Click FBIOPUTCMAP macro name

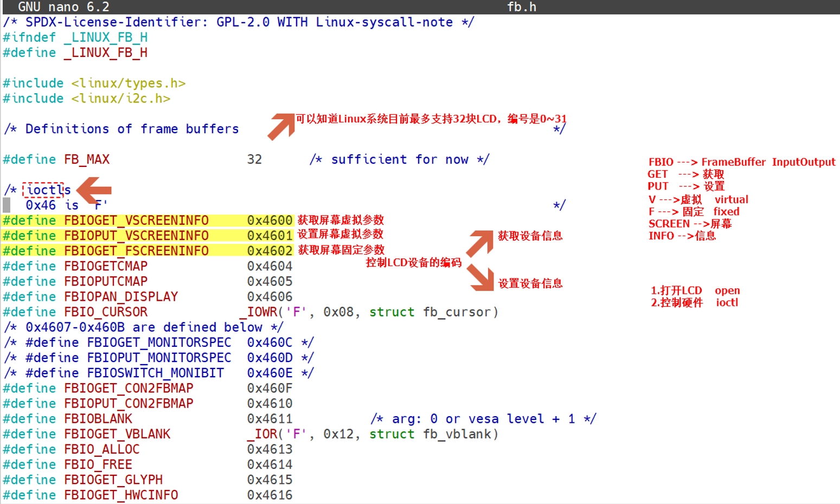pyautogui.click(x=106, y=281)
